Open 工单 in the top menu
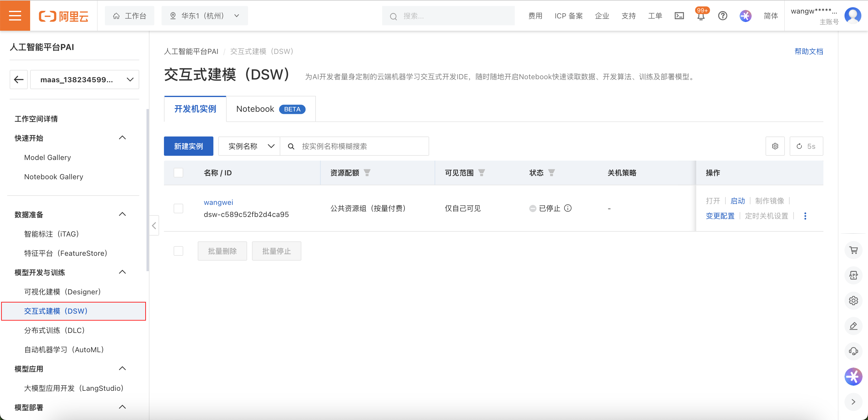The image size is (868, 420). click(655, 16)
